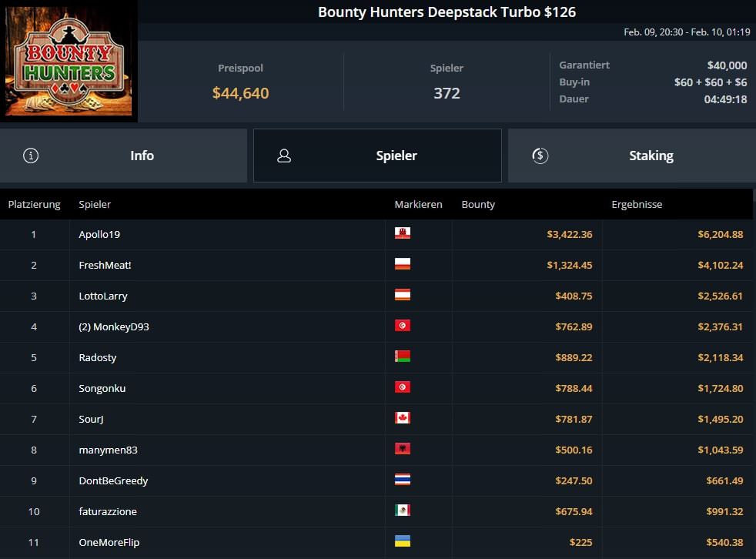Open the Info tab
The image size is (756, 559).
[x=123, y=156]
